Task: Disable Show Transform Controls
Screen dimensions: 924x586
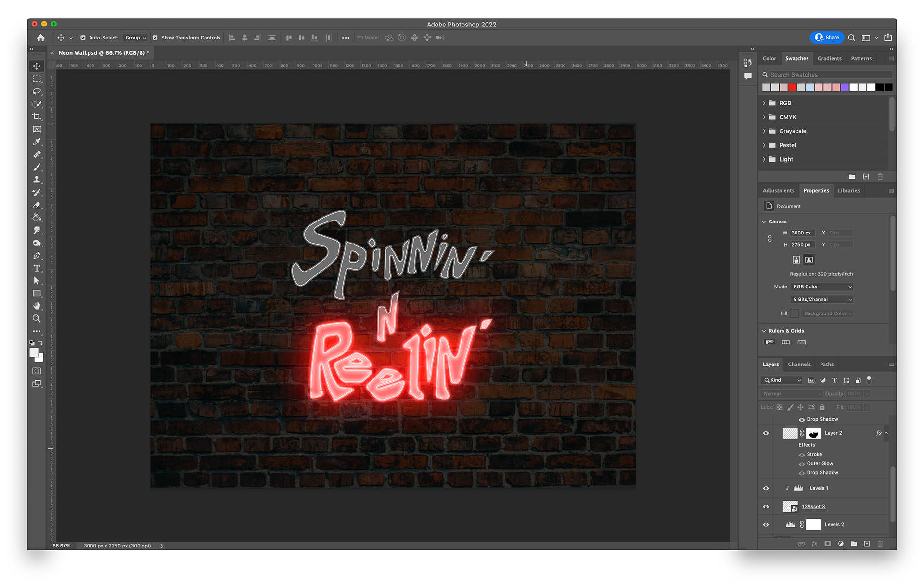Action: click(x=155, y=38)
